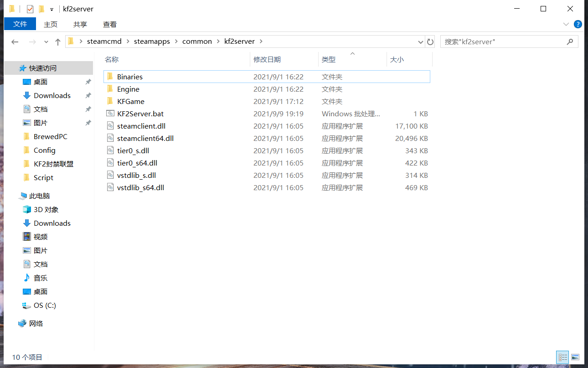The width and height of the screenshot is (588, 368).
Task: Select 此电脑 in the navigation pane
Action: 39,196
